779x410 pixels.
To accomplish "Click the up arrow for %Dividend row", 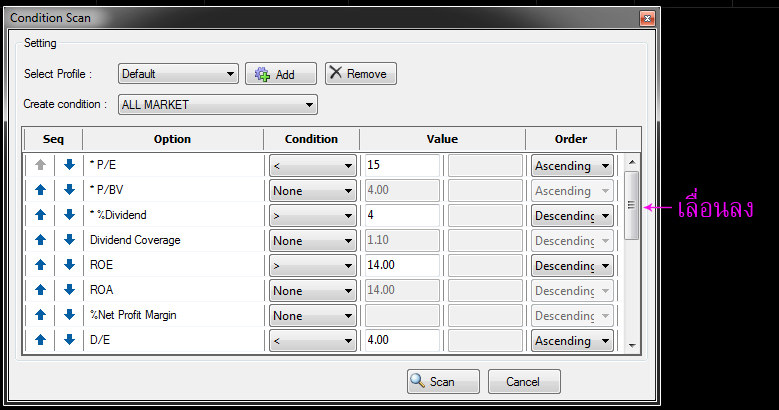I will pos(41,216).
